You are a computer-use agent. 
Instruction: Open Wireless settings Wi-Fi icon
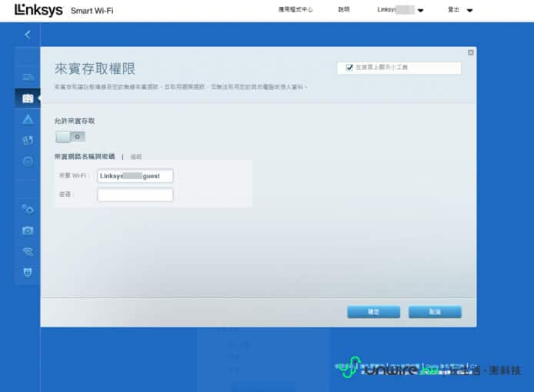point(28,251)
